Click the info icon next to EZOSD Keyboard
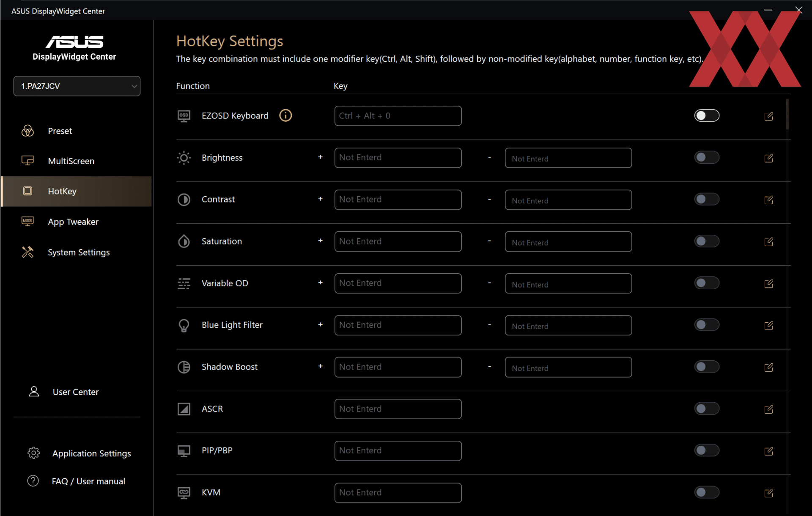Screen dimensions: 812x516 click(285, 115)
